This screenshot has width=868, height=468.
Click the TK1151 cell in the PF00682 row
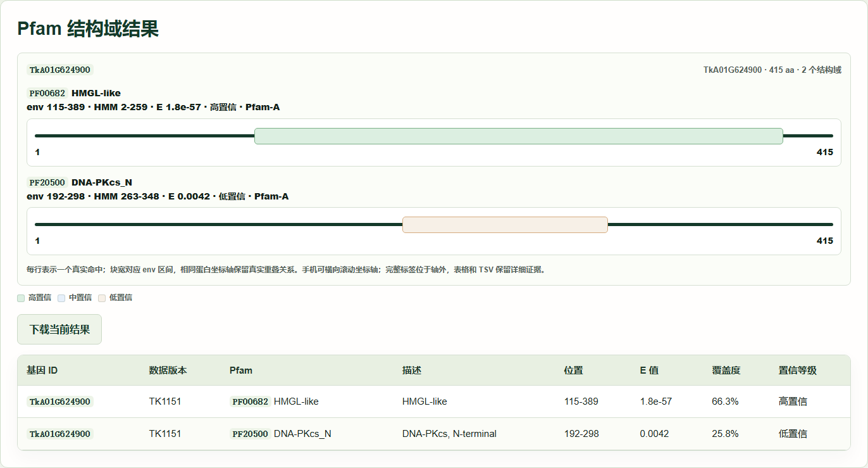tap(165, 402)
